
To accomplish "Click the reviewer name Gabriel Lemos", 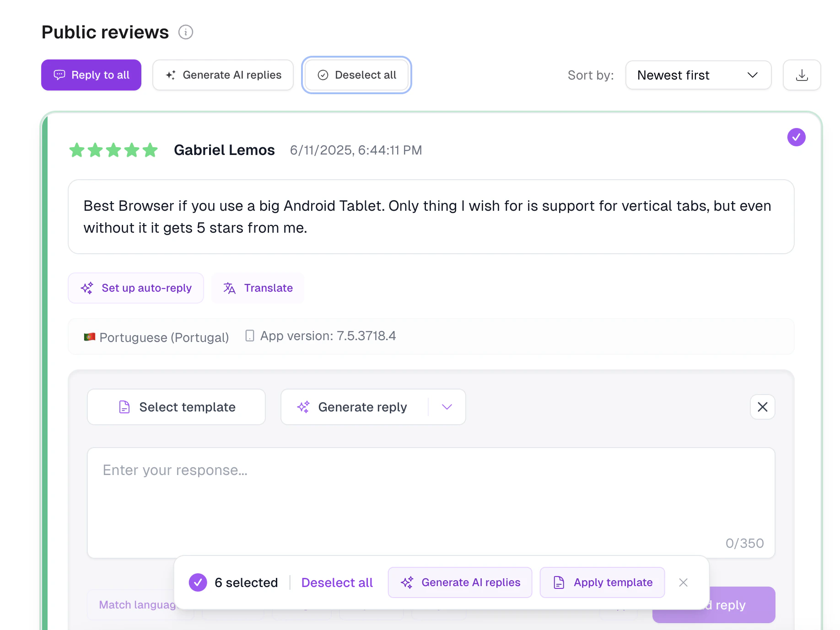I will point(224,150).
